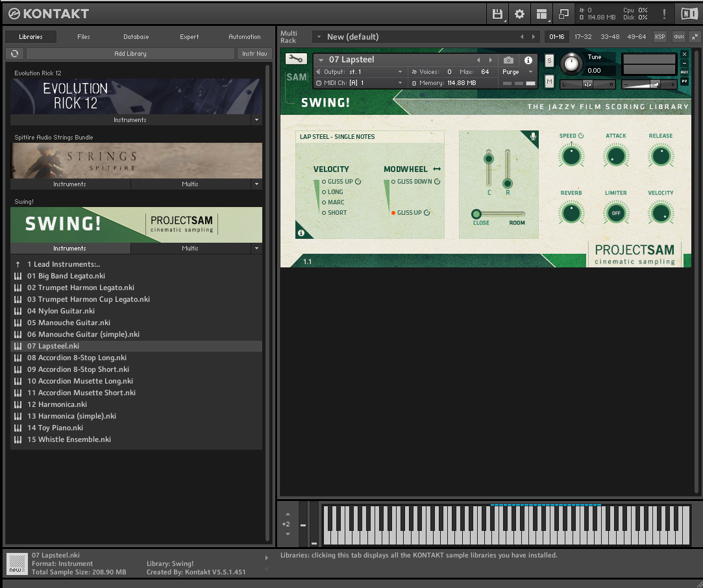Viewport: 703px width, 588px height.
Task: Click the Native Instruments NI logo
Action: pos(689,14)
